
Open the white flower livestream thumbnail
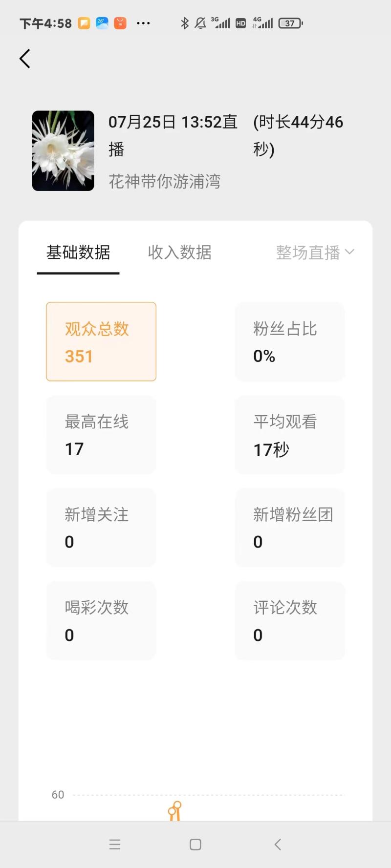[63, 150]
